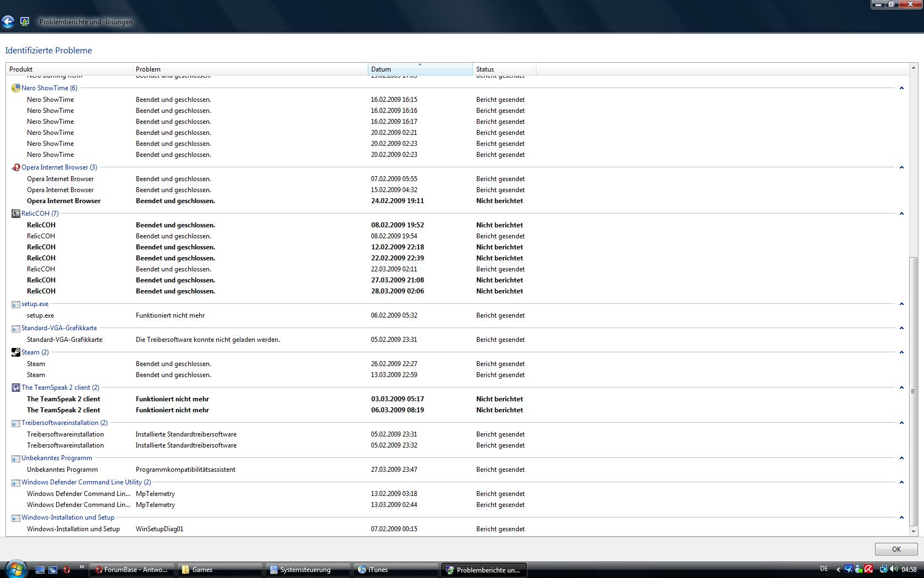This screenshot has width=924, height=578.
Task: Collapse the RelicCOH group
Action: click(x=901, y=214)
